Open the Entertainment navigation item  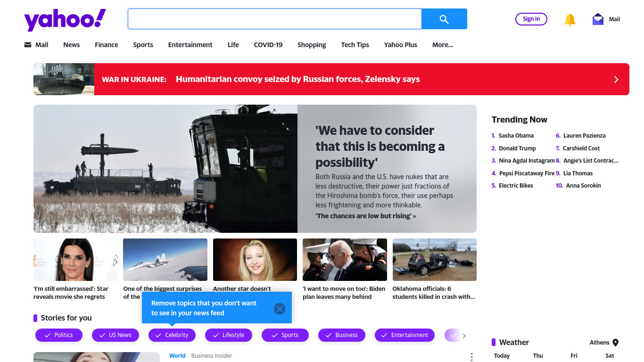190,45
